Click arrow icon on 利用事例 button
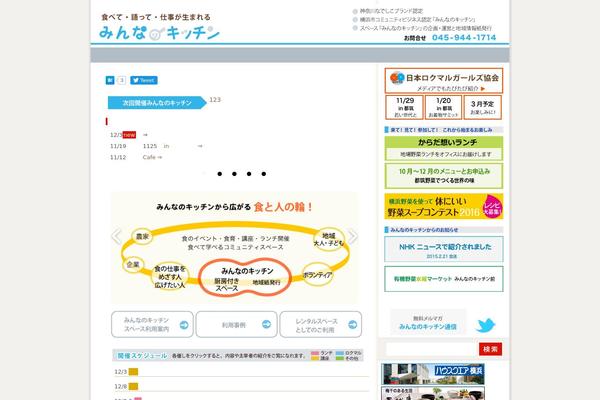This screenshot has width=600, height=400. [x=267, y=324]
